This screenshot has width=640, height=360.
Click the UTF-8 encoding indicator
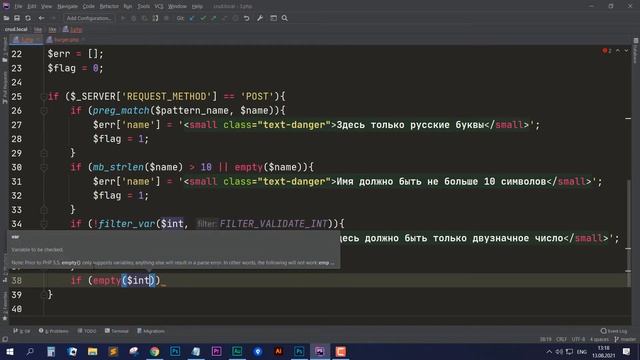click(x=578, y=340)
